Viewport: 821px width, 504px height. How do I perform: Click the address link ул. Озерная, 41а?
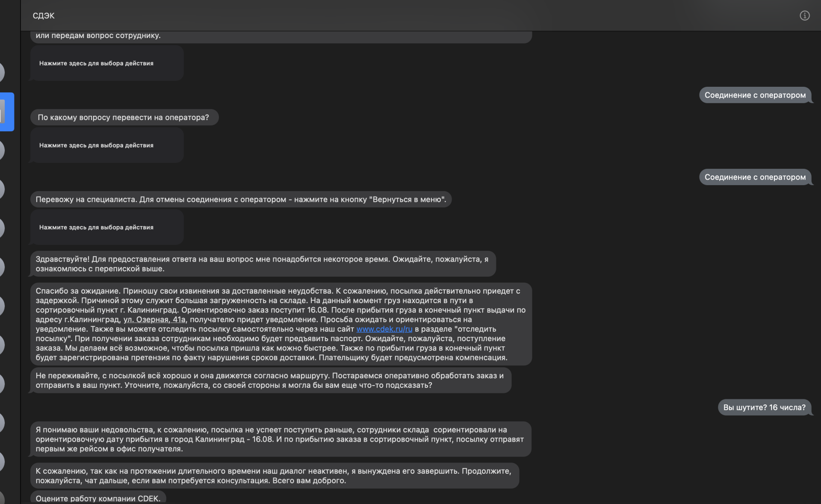tap(154, 320)
